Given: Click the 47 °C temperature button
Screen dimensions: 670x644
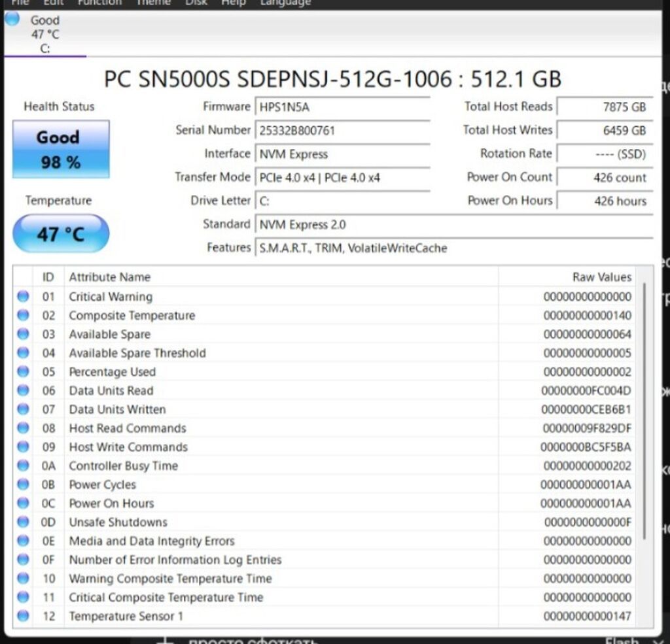Looking at the screenshot, I should (61, 233).
